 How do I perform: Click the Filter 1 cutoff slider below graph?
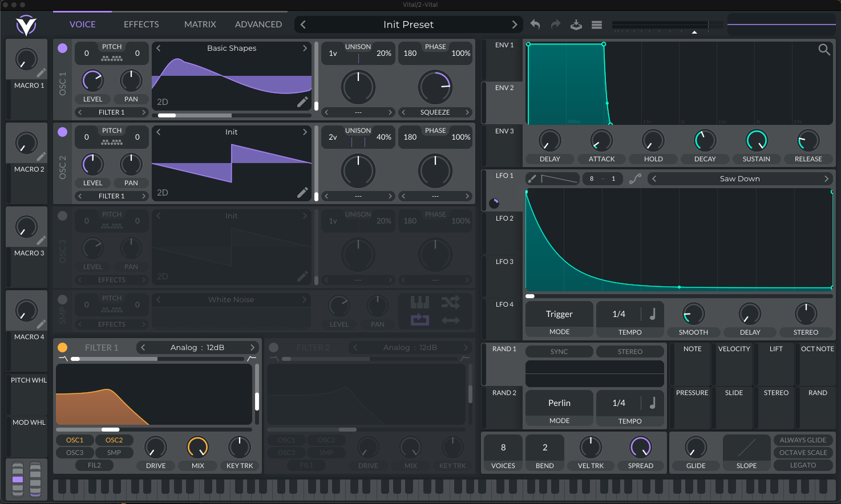coord(154,429)
